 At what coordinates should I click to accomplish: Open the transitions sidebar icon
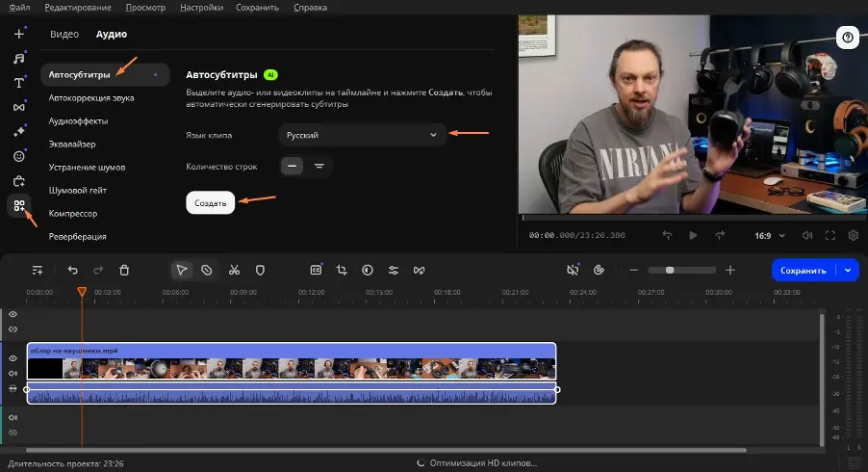tap(19, 107)
